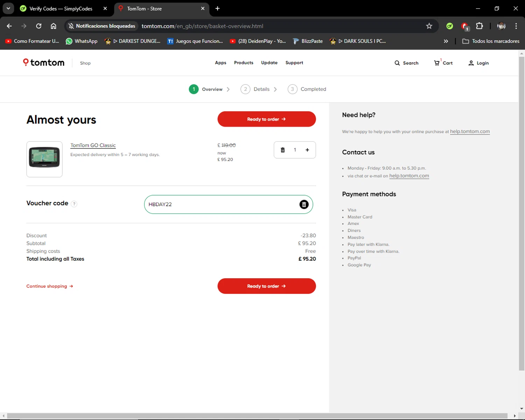Click the PayPal payment method entry

pos(354,258)
